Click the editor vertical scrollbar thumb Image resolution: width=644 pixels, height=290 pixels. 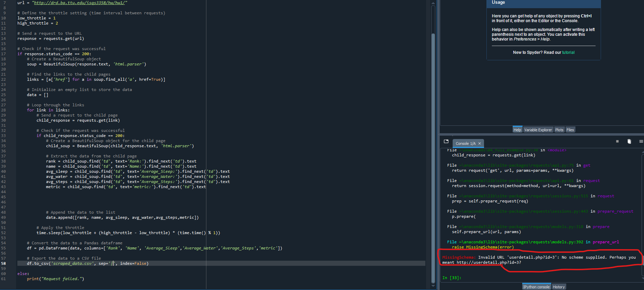[x=433, y=157]
